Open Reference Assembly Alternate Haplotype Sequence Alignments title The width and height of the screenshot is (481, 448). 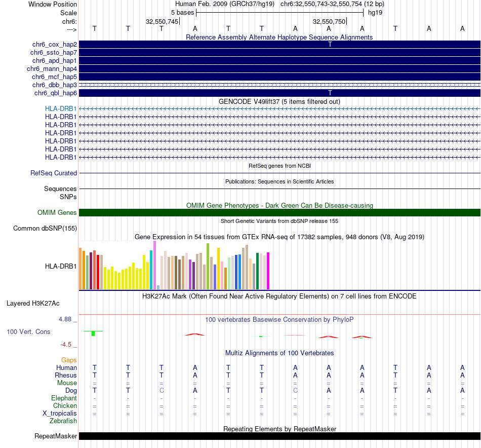[x=279, y=37]
